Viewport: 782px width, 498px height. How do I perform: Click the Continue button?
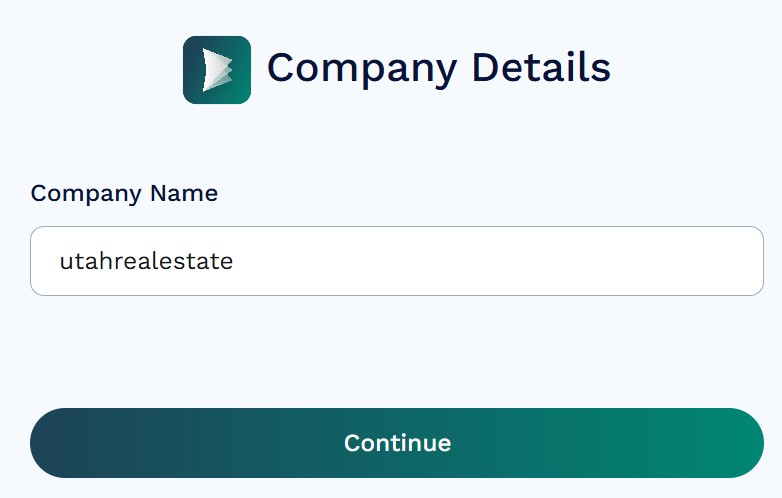[x=397, y=443]
